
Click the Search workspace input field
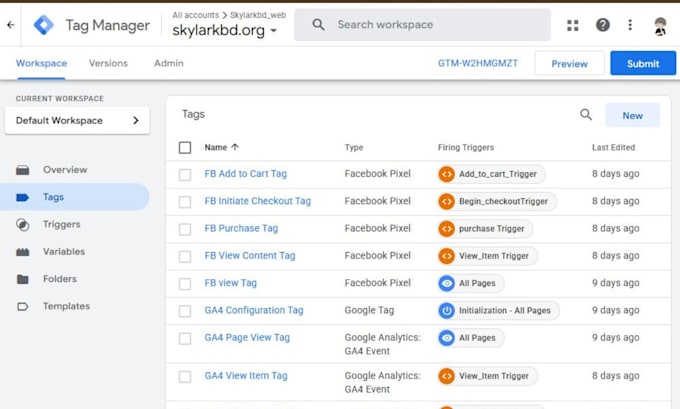point(422,25)
